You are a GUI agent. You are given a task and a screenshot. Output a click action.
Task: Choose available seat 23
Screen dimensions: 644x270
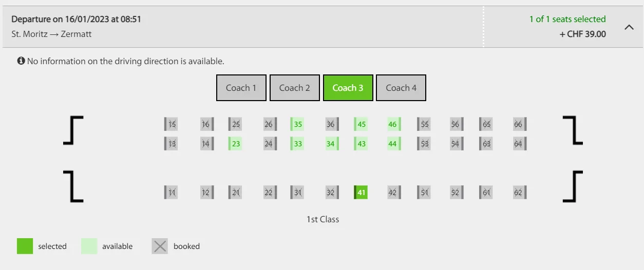click(x=235, y=144)
